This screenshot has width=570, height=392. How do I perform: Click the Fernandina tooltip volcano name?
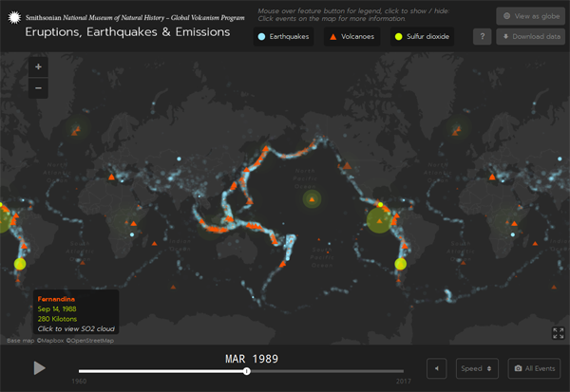tap(56, 299)
